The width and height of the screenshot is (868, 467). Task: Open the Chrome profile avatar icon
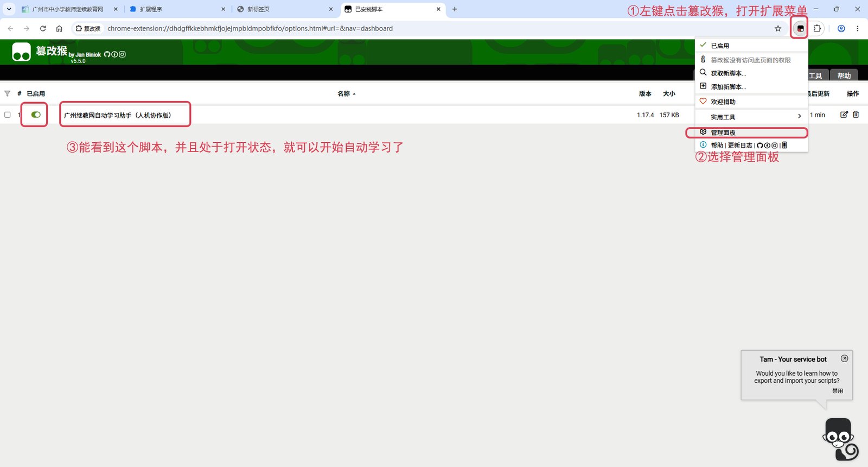[x=841, y=28]
